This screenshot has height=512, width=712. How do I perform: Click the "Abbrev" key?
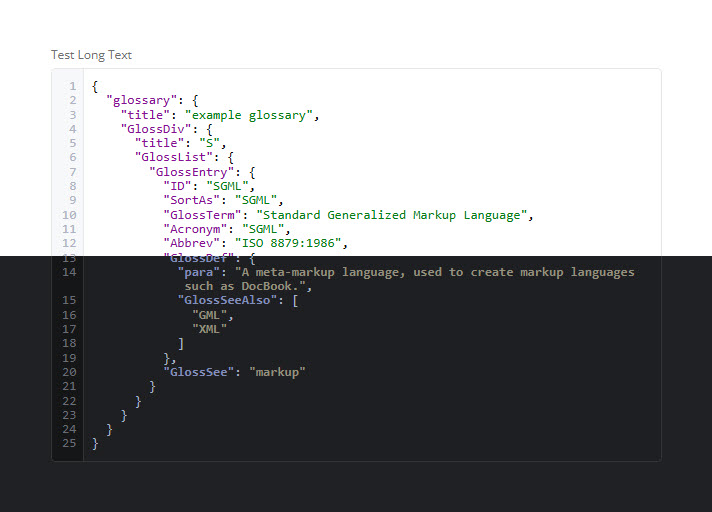(192, 243)
